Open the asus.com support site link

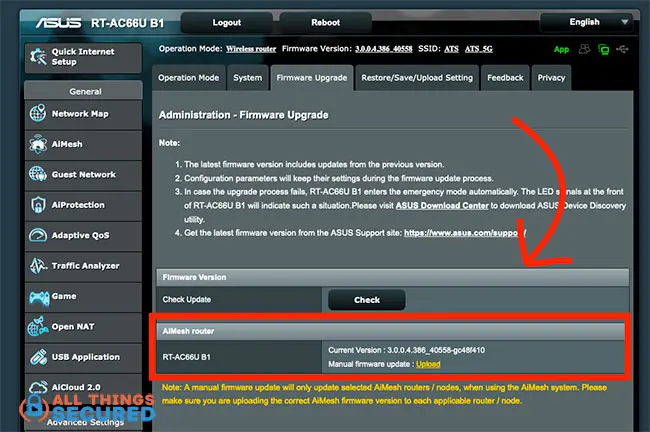(x=464, y=233)
